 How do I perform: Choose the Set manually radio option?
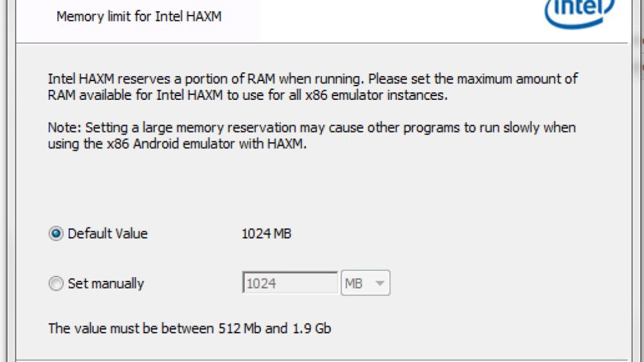click(x=57, y=283)
